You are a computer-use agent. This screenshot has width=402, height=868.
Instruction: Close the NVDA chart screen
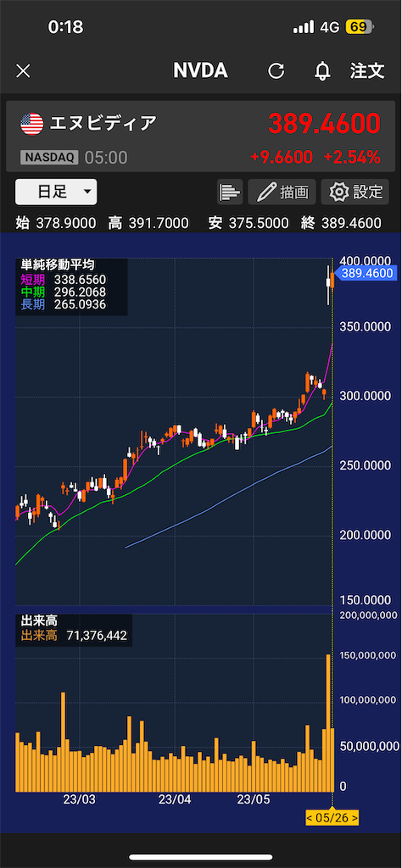coord(23,71)
